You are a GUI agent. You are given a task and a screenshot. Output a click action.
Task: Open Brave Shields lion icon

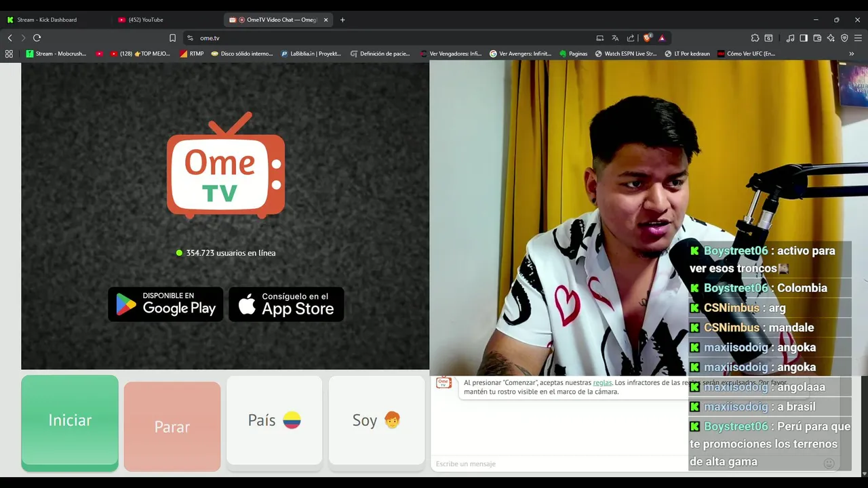(648, 38)
